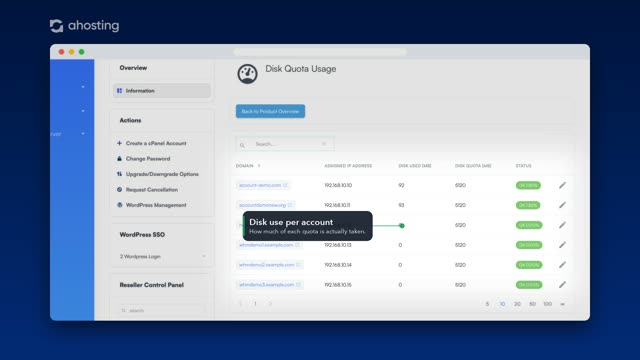Go to the previous page arrow
The width and height of the screenshot is (640, 360).
pos(240,304)
